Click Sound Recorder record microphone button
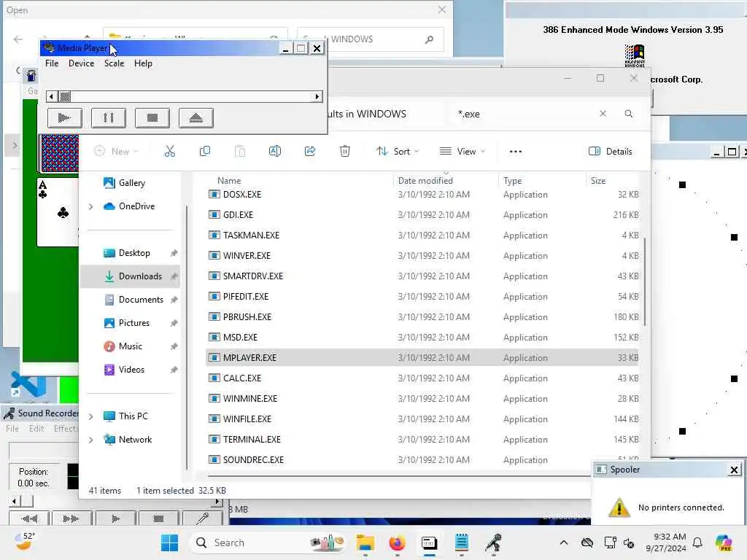The width and height of the screenshot is (747, 560). 203,518
